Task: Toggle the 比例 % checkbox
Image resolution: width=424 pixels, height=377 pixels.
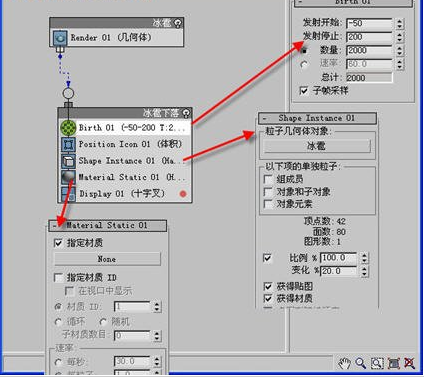Action: click(268, 258)
